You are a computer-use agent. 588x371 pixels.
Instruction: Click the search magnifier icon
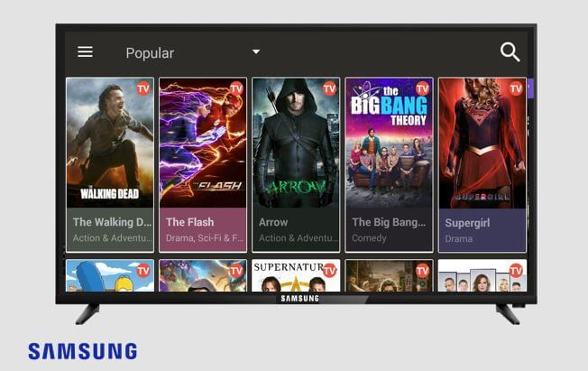pos(510,51)
